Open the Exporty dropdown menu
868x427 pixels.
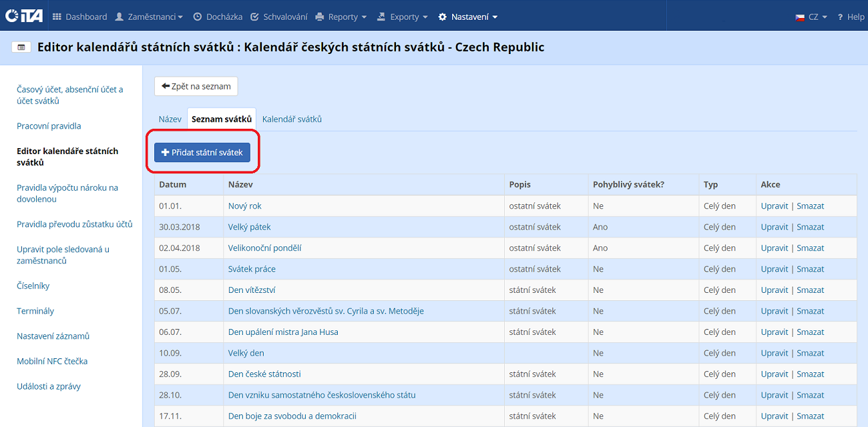coord(402,17)
